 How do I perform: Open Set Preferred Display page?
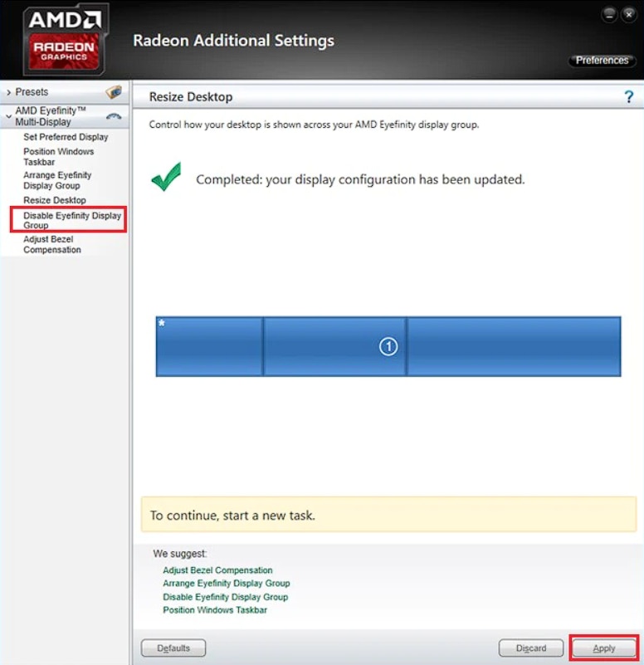[x=66, y=137]
